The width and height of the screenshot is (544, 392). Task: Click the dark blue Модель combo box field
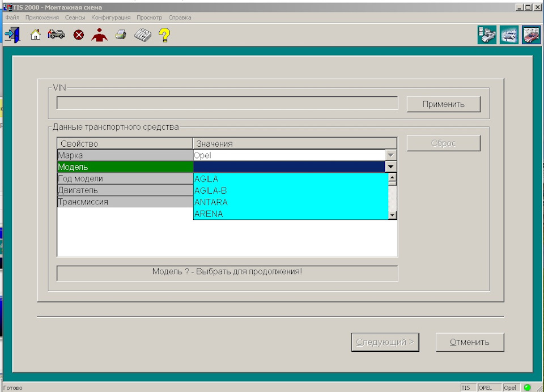pyautogui.click(x=290, y=167)
